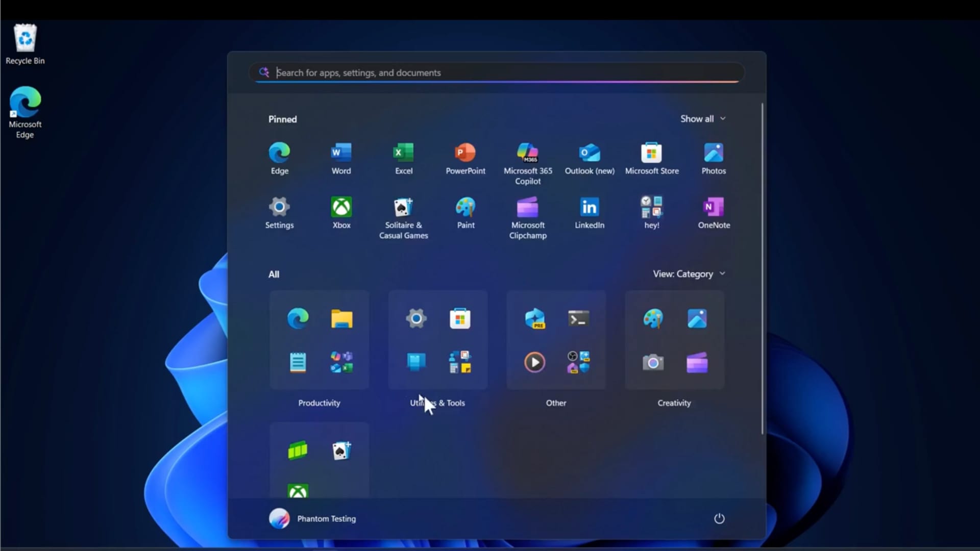Open Camera in Creativity category
The height and width of the screenshot is (551, 980).
click(653, 362)
